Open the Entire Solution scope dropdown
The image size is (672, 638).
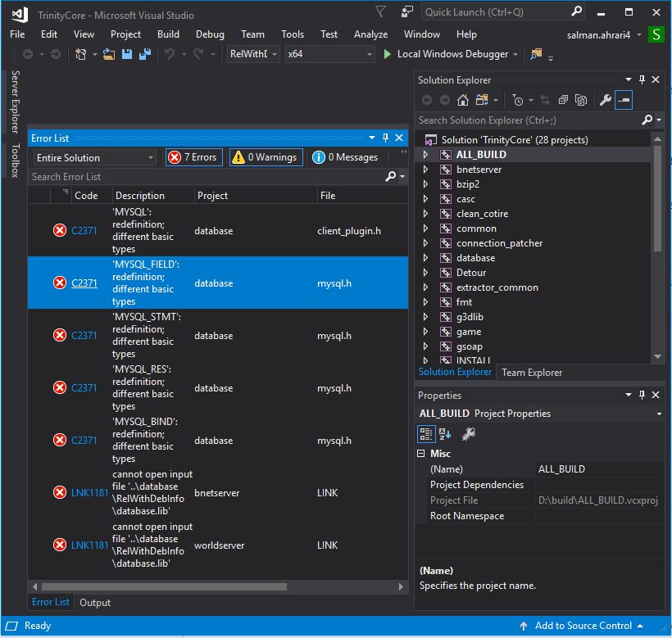click(x=94, y=158)
